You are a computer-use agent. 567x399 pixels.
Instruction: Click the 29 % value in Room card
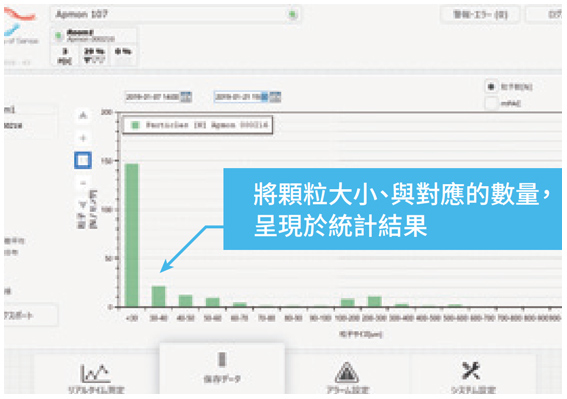(94, 51)
